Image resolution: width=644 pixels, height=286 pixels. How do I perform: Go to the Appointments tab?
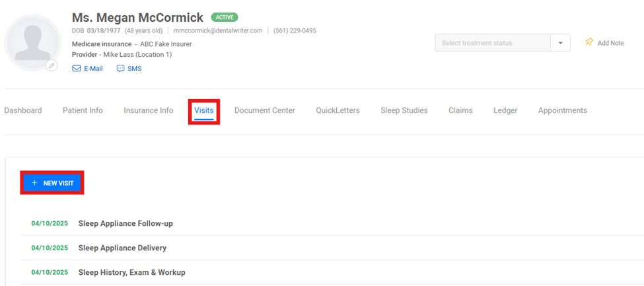(x=563, y=110)
